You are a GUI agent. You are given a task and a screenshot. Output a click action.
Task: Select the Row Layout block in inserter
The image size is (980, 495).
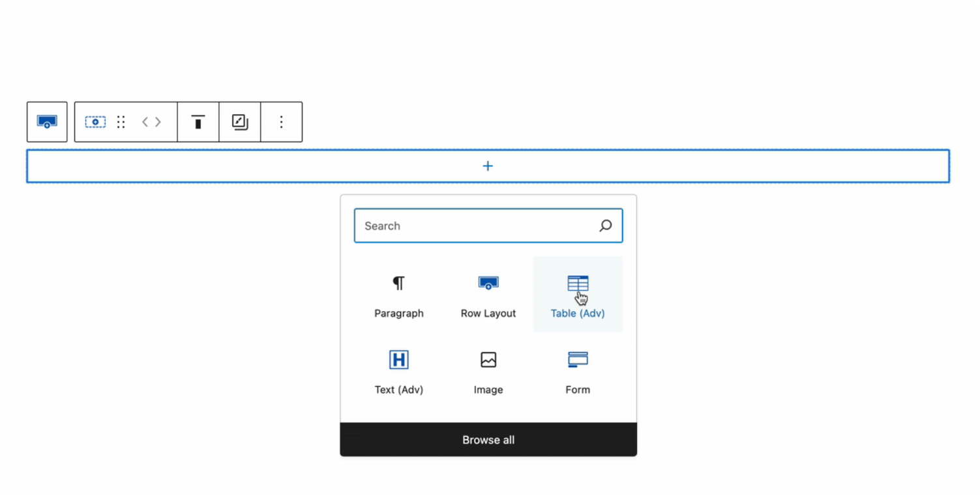[488, 283]
